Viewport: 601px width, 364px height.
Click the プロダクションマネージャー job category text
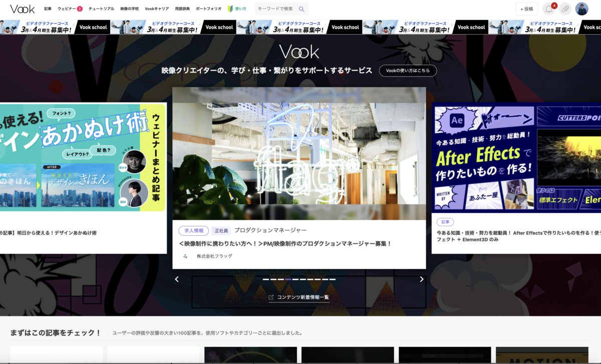click(270, 230)
